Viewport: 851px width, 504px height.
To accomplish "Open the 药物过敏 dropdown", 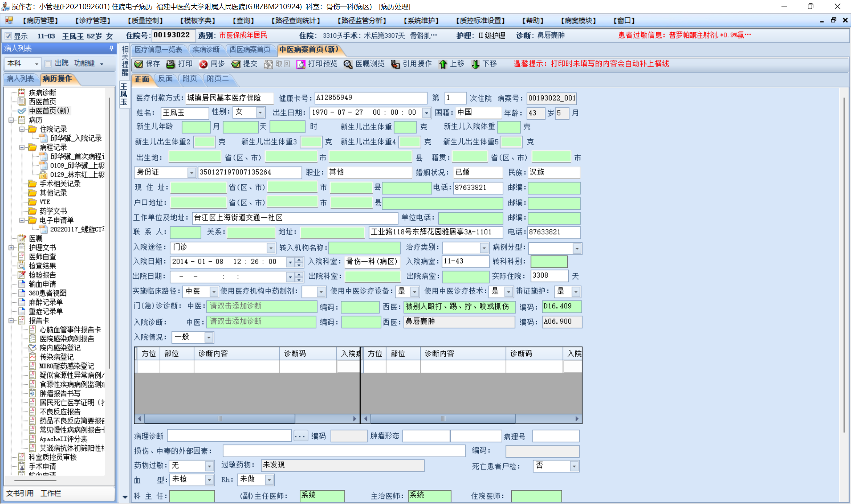I will point(209,466).
